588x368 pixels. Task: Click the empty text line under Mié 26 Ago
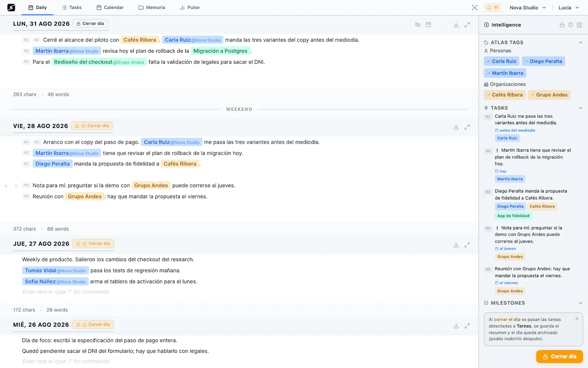66,361
